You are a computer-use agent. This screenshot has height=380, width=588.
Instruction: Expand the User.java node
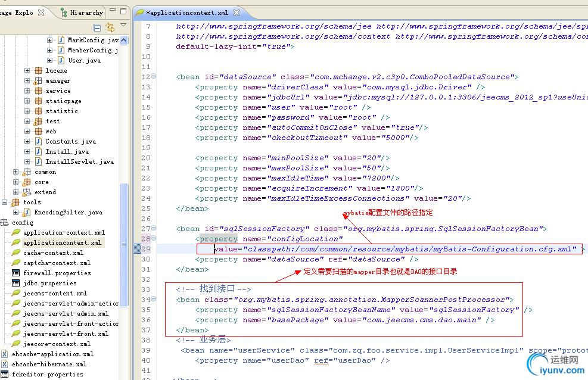click(x=49, y=60)
